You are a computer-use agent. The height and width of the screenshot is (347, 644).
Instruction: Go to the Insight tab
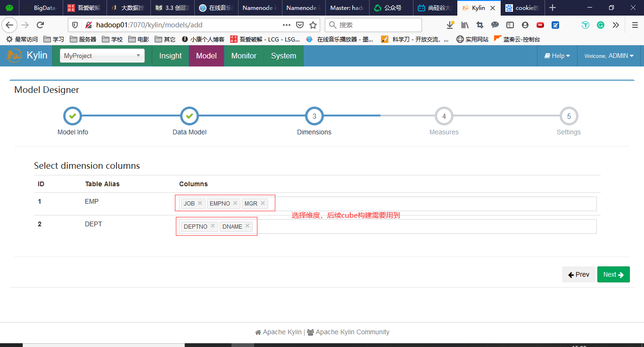(170, 56)
